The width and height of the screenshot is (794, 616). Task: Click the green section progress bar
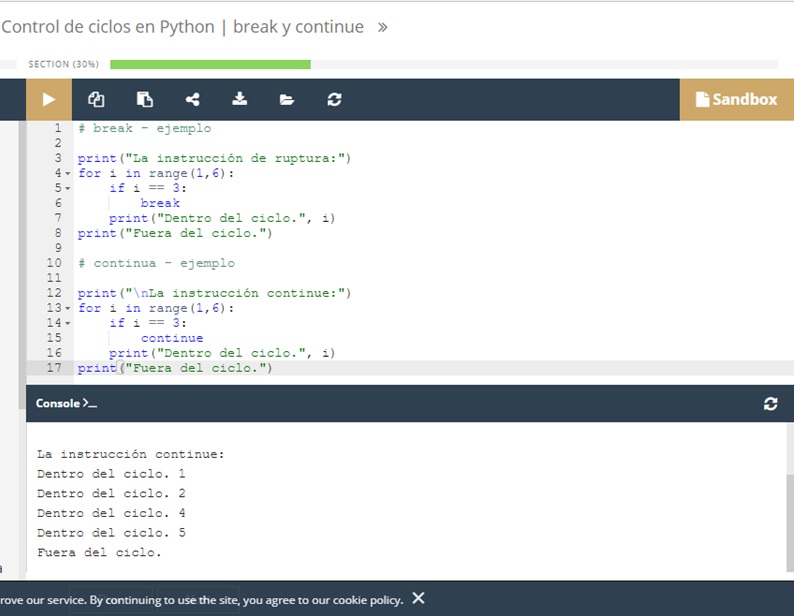[210, 64]
